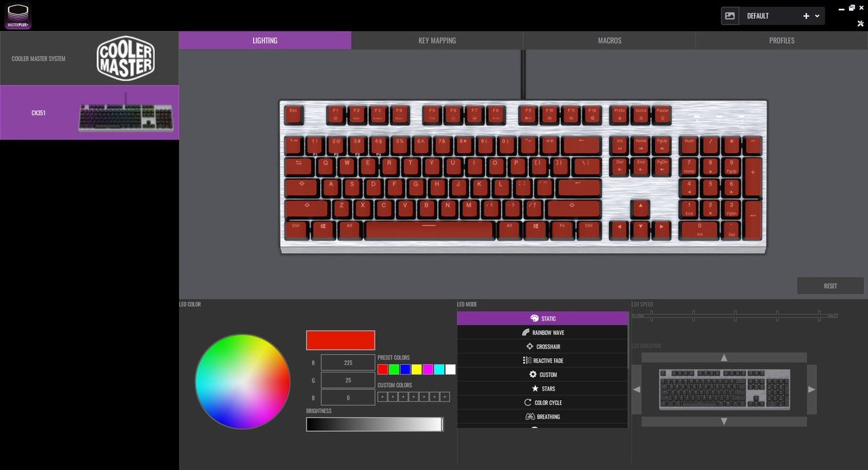Select the Backspace key on keyboard
868x470 pixels.
point(581,145)
